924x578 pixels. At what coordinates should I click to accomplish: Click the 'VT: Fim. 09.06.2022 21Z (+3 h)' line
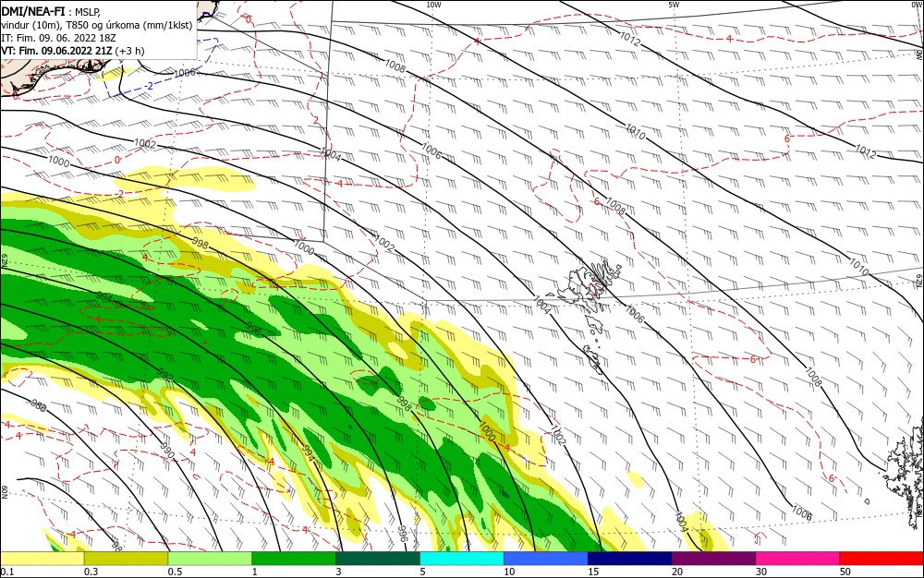click(72, 51)
